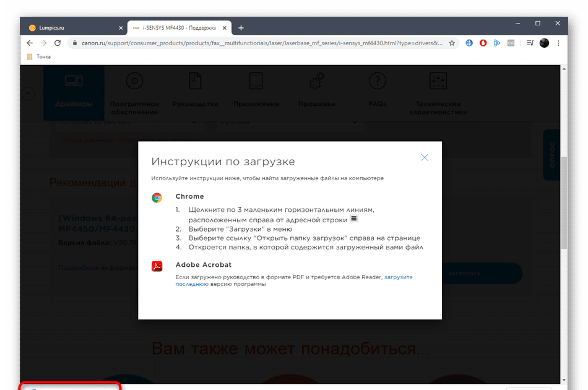The width and height of the screenshot is (588, 390).
Task: Go back to the previous page
Action: [30, 43]
